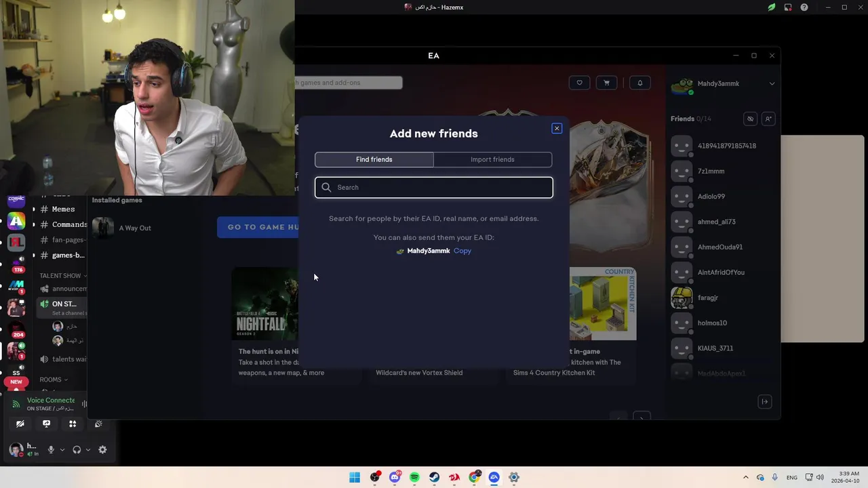Toggle the hide friends eye icon

click(750, 119)
